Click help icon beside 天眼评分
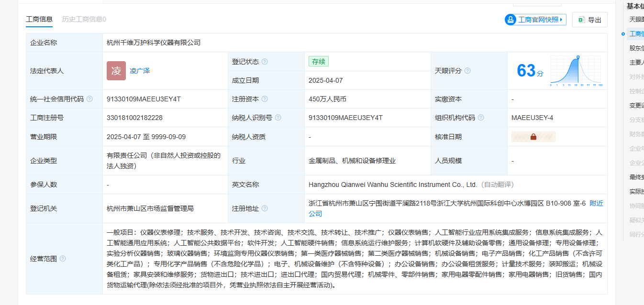This screenshot has width=644, height=305. point(467,71)
